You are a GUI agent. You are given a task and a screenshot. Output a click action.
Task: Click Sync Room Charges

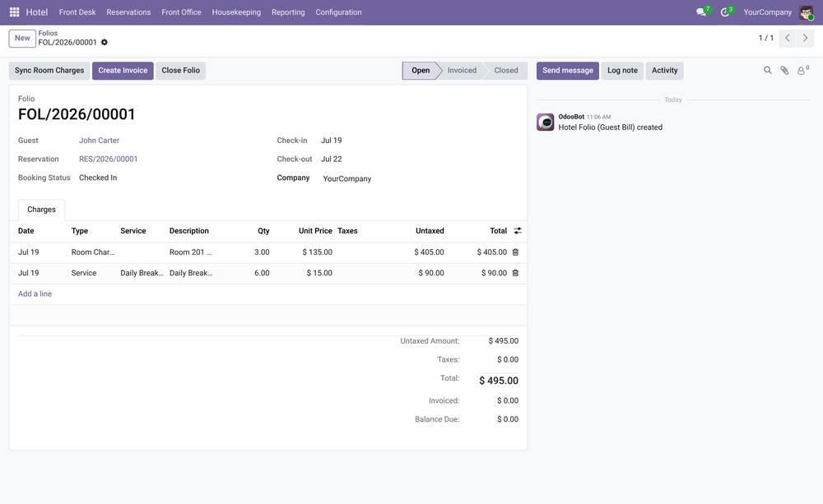coord(49,70)
